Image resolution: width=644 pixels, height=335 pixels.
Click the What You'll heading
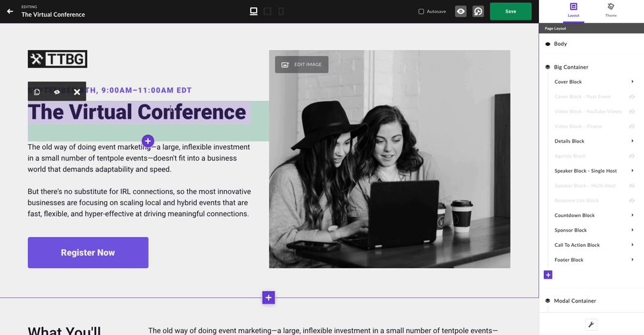point(64,331)
